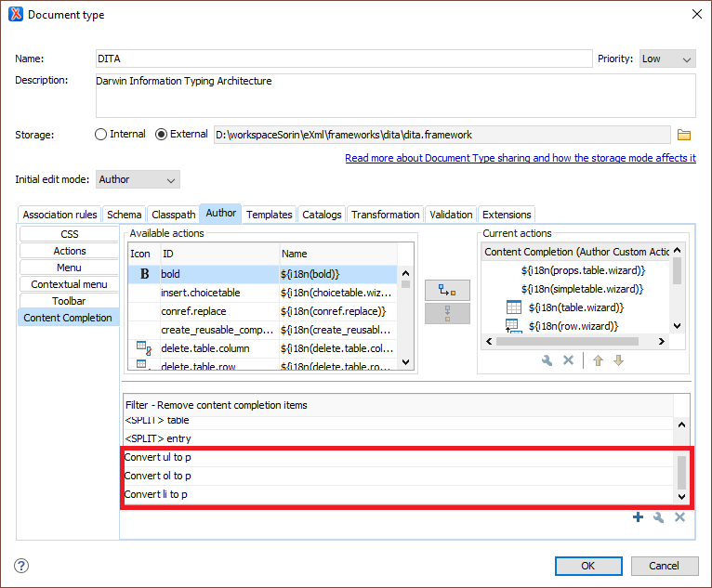
Task: Click the Oxygen application icon in the title bar
Action: point(16,15)
